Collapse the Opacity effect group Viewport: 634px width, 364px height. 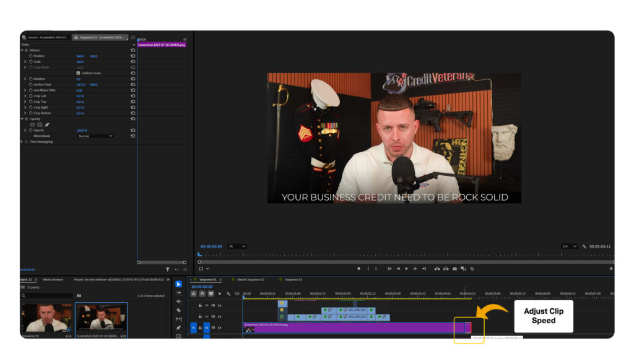coord(22,119)
